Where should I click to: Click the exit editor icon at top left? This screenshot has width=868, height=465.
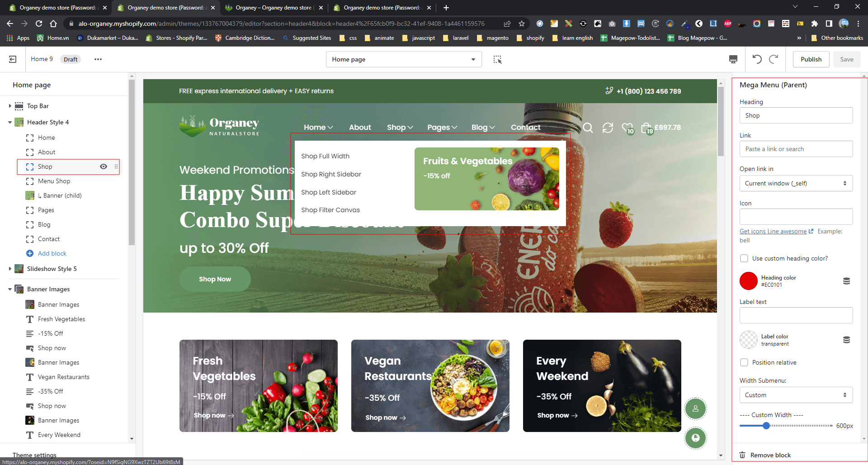(13, 59)
